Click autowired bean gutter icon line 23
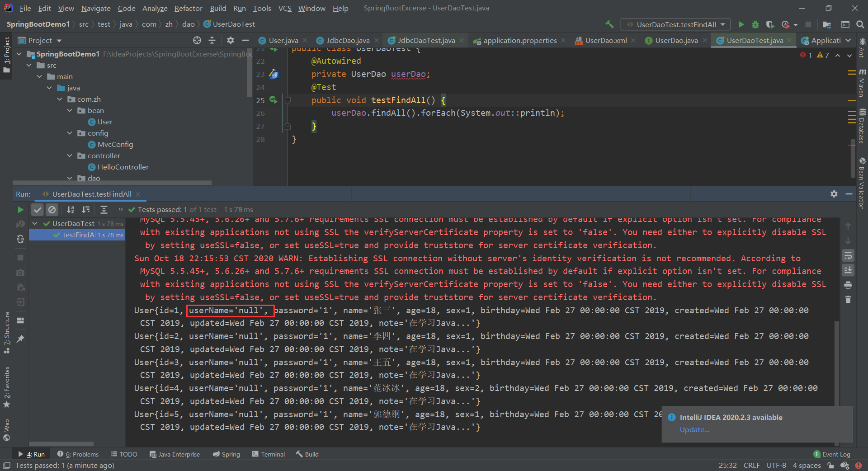The image size is (868, 471). (x=274, y=74)
